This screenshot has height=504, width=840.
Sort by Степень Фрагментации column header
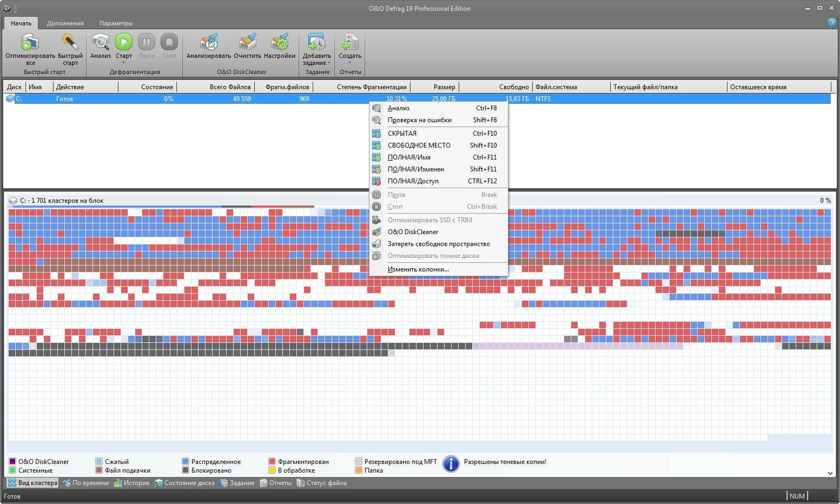coord(362,87)
